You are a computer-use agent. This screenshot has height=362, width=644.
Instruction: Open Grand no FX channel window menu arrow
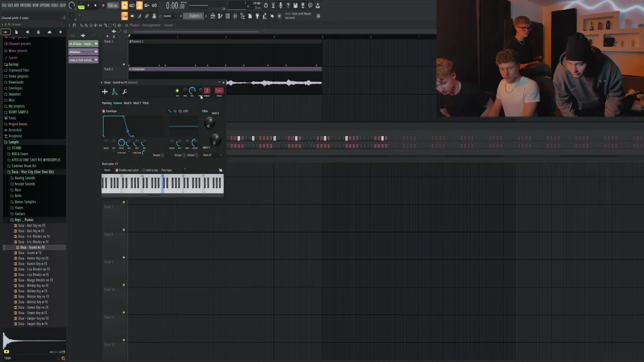[x=102, y=82]
